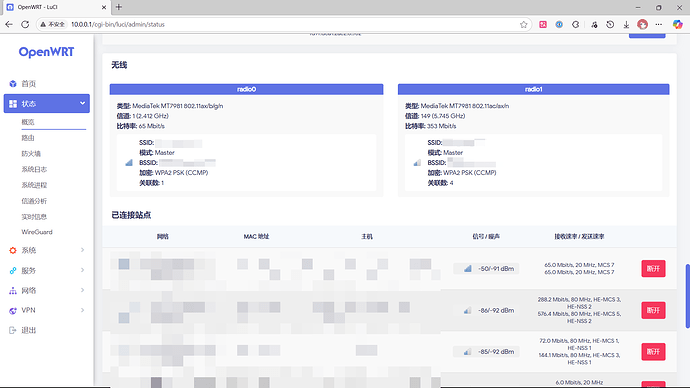Open the 实时信息 realtime info item
The width and height of the screenshot is (690, 388).
point(34,216)
